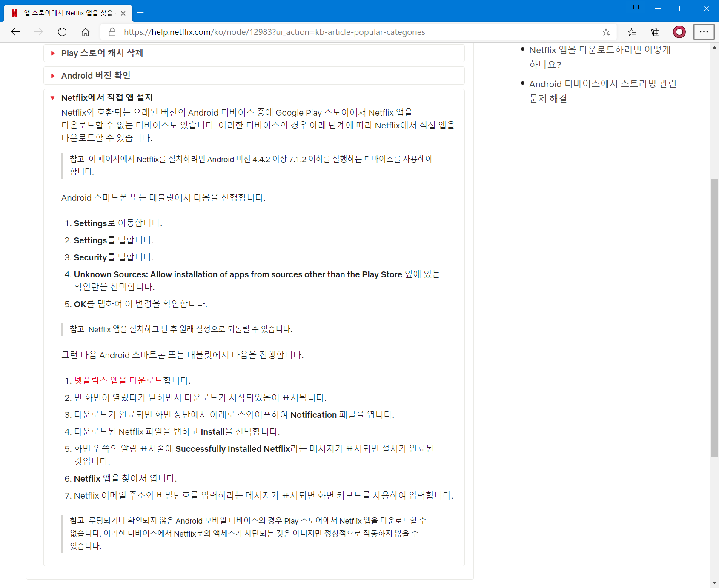Reload the Netflix help page
The width and height of the screenshot is (719, 588).
pos(62,32)
